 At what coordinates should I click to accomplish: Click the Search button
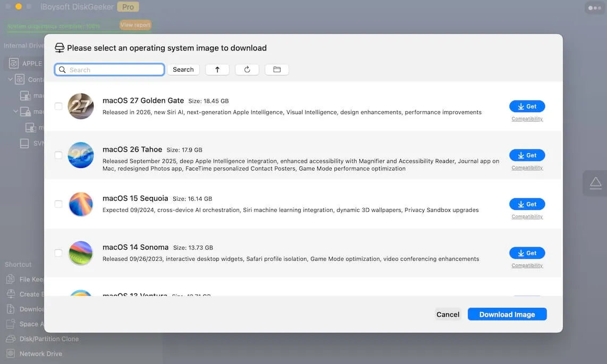click(183, 70)
